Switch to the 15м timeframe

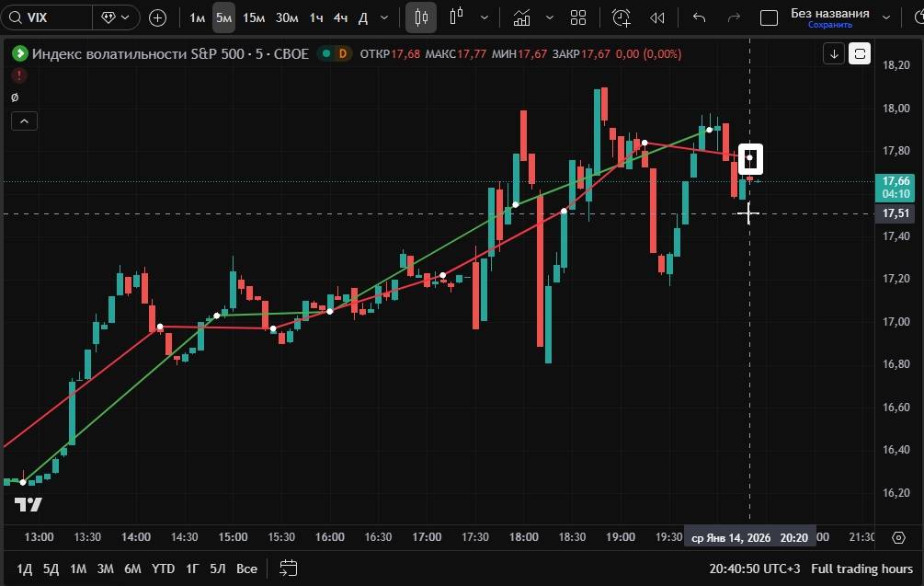pos(254,17)
